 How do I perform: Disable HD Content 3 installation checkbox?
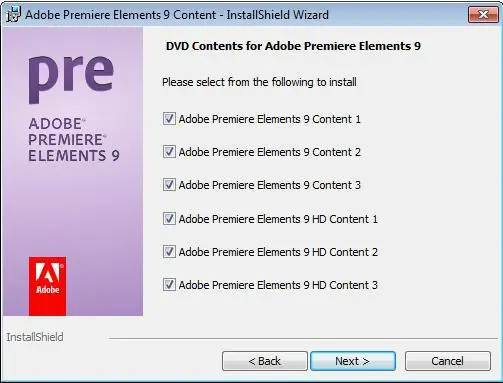(x=169, y=285)
